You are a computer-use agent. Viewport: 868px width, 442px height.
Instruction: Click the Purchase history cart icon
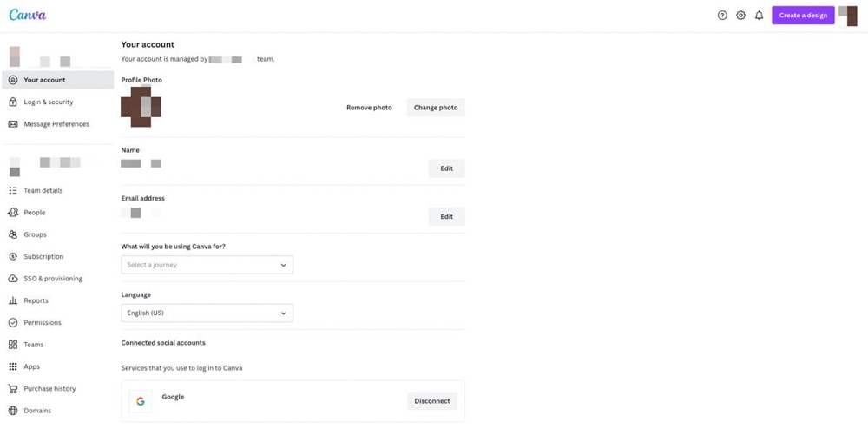point(13,389)
